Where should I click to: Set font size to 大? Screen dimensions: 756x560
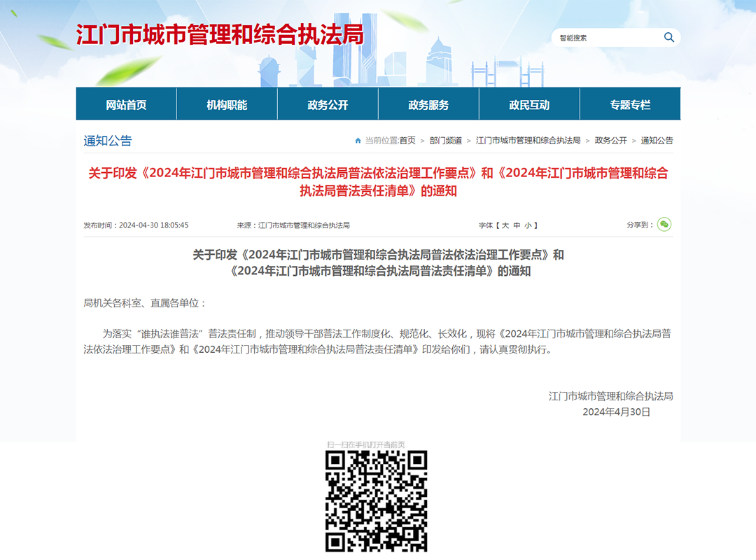point(505,224)
